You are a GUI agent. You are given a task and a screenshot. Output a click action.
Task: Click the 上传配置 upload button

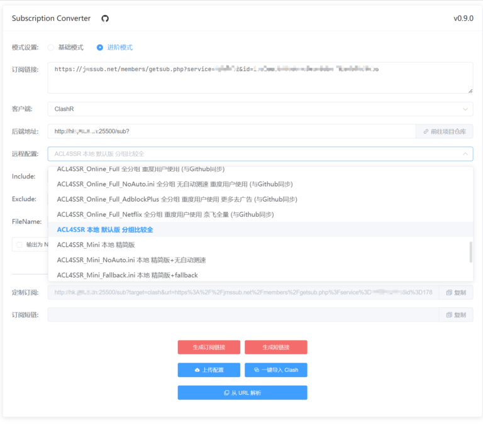coord(209,370)
